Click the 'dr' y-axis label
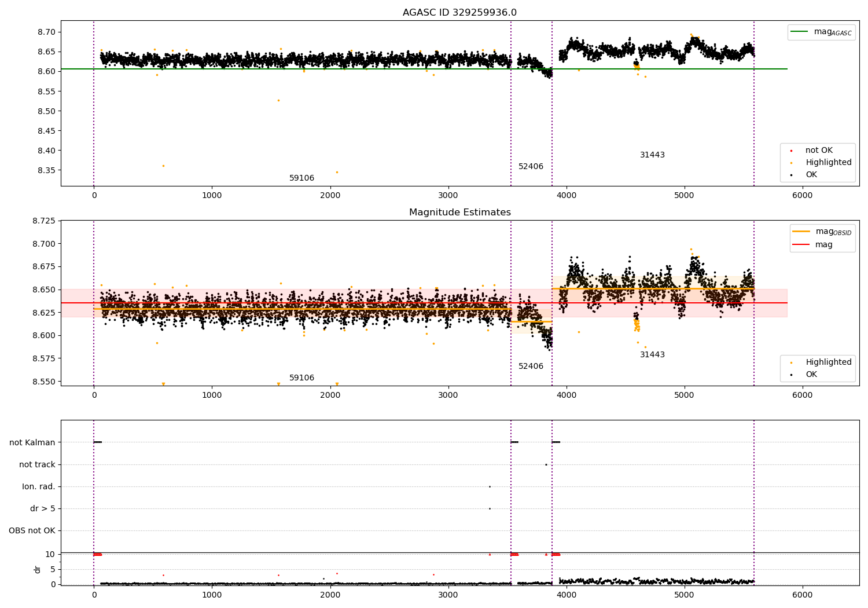868x608 pixels. coord(38,569)
